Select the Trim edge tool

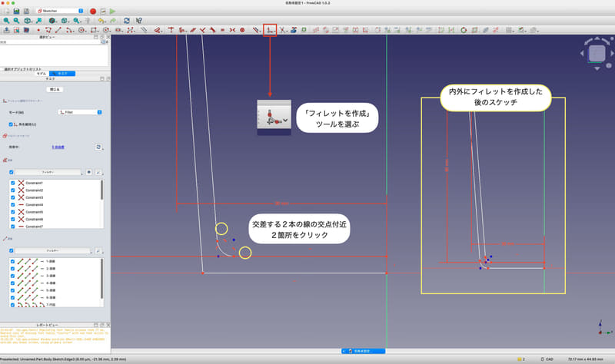click(x=282, y=30)
